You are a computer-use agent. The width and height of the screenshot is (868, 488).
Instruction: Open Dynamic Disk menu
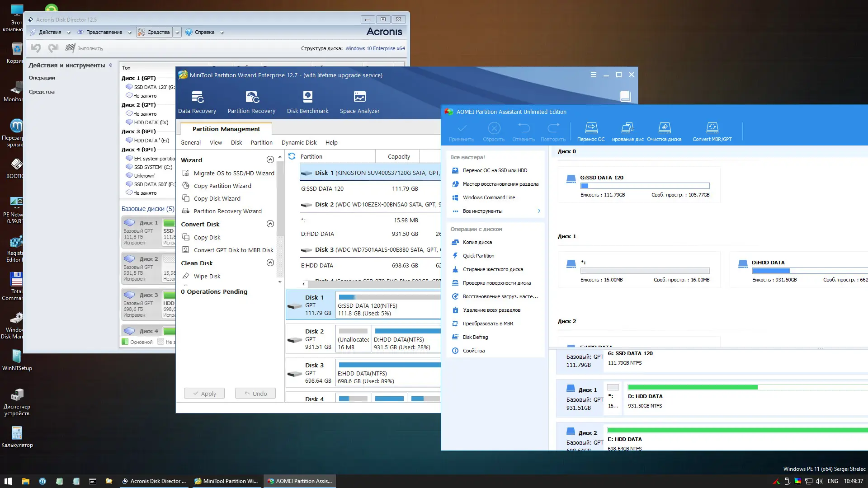[299, 142]
